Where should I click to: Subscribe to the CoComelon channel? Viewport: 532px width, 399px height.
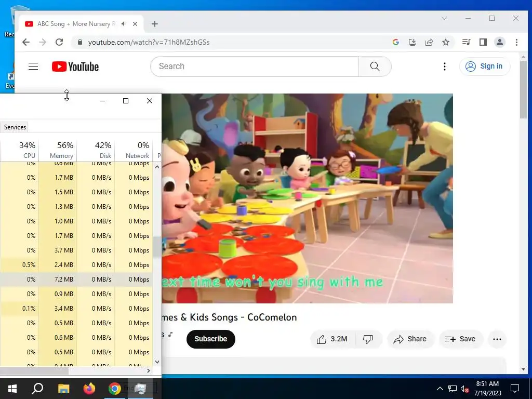coord(211,339)
